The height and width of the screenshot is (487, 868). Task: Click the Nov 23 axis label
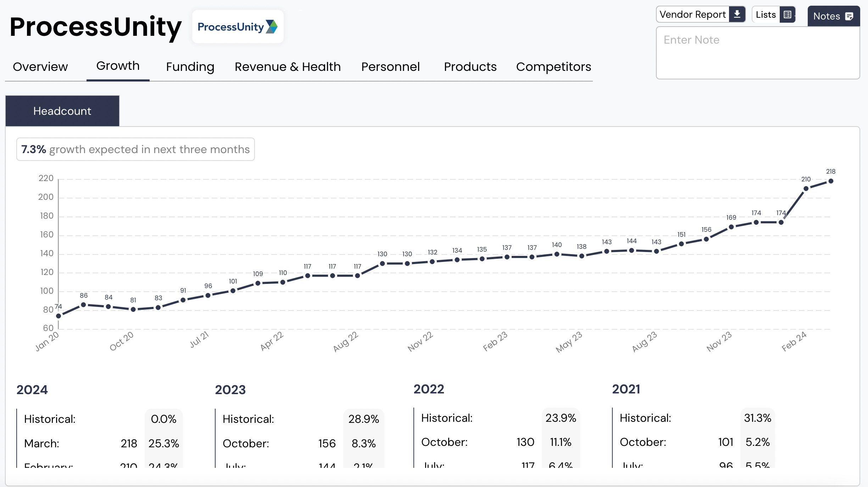click(x=719, y=342)
